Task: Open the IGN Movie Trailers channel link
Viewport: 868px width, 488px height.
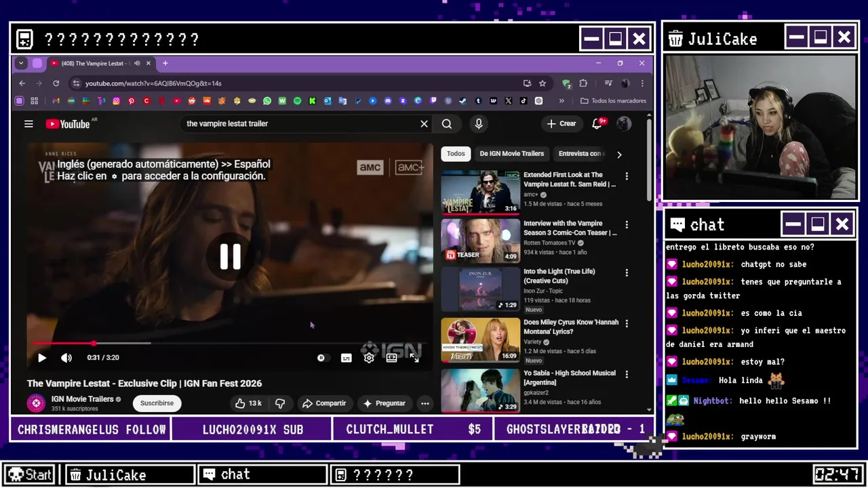Action: (x=82, y=399)
